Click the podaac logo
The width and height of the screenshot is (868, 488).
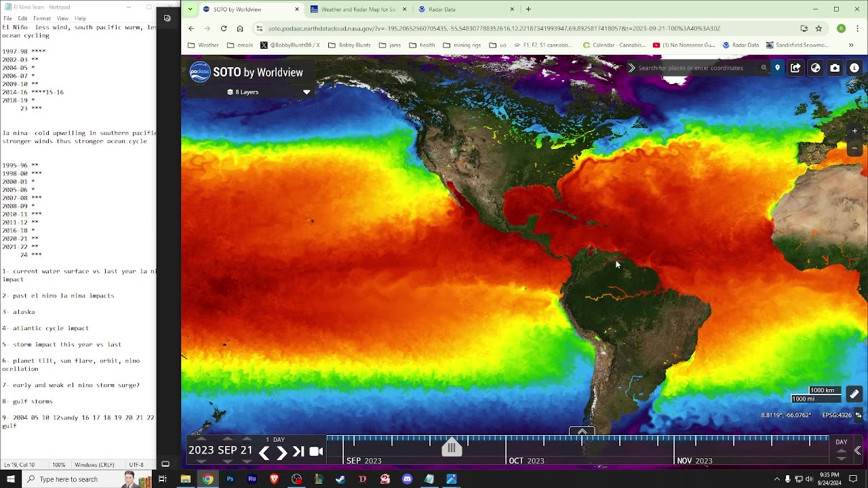point(200,73)
